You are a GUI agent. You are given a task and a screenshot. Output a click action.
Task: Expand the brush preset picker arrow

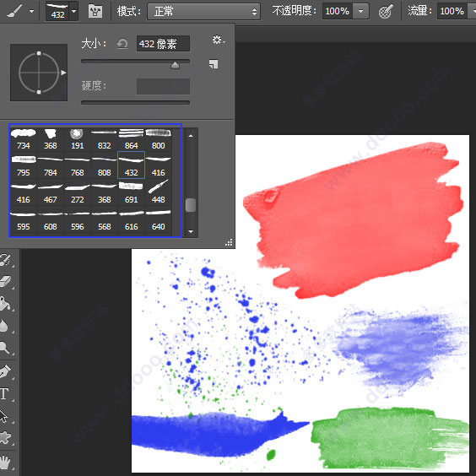73,11
